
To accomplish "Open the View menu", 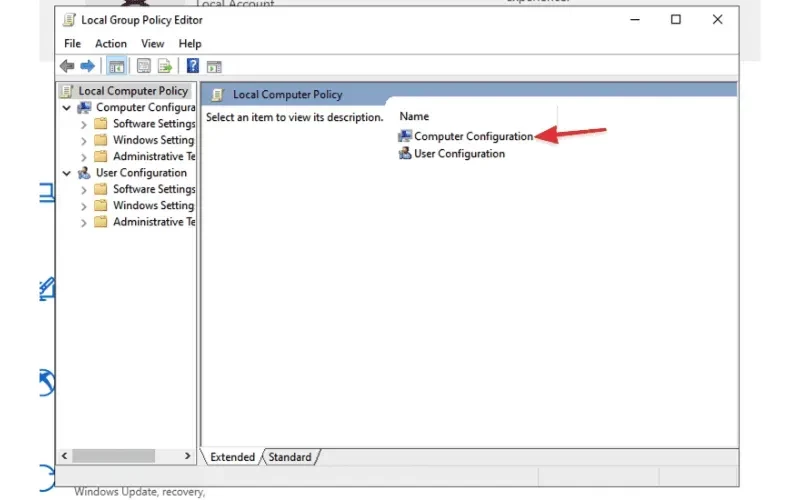I will (153, 43).
